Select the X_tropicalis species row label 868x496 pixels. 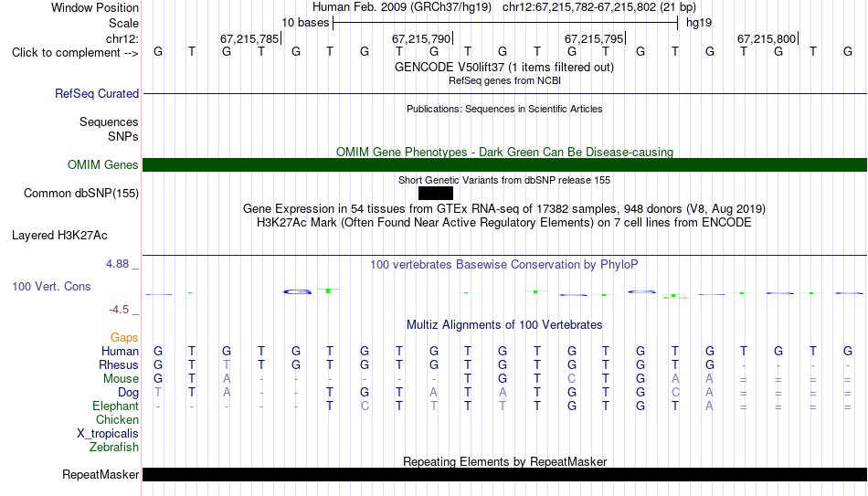(108, 434)
